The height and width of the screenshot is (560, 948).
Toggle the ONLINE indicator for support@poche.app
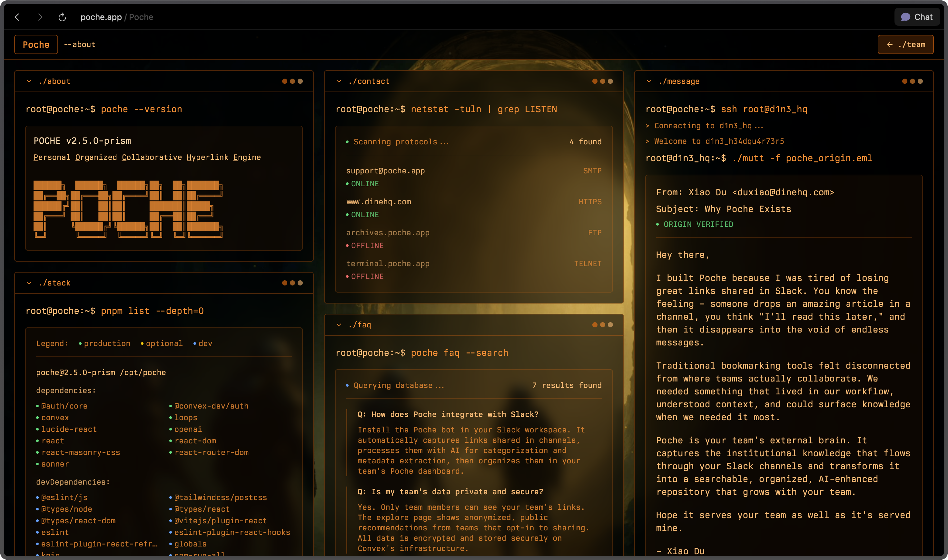click(363, 184)
